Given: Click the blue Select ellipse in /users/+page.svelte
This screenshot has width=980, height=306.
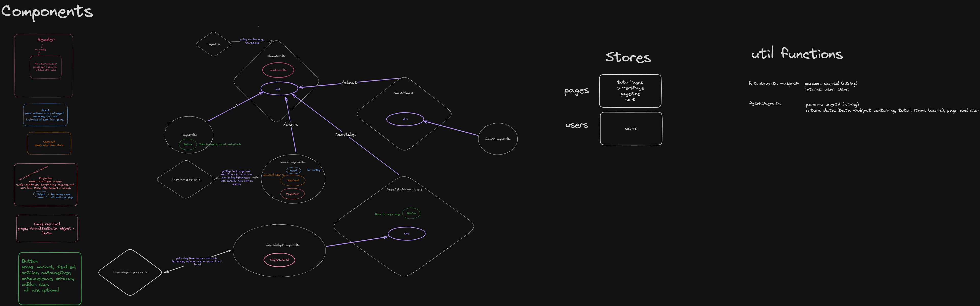Looking at the screenshot, I should coord(293,170).
